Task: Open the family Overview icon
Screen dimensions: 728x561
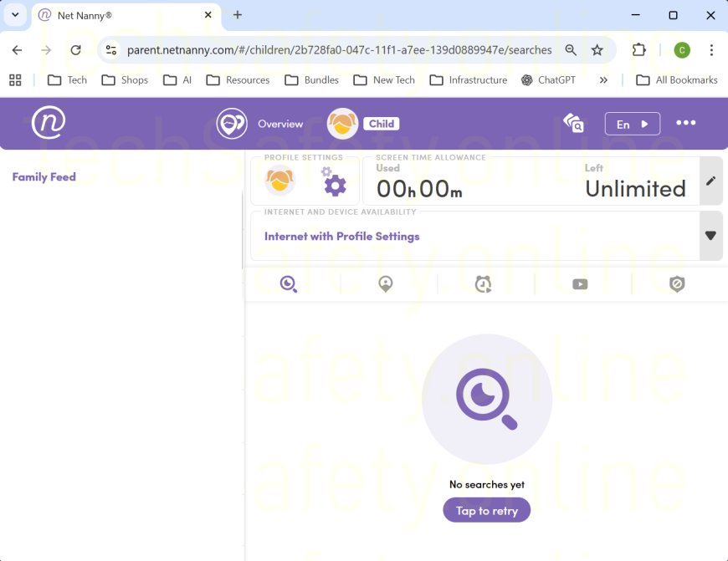Action: click(232, 124)
